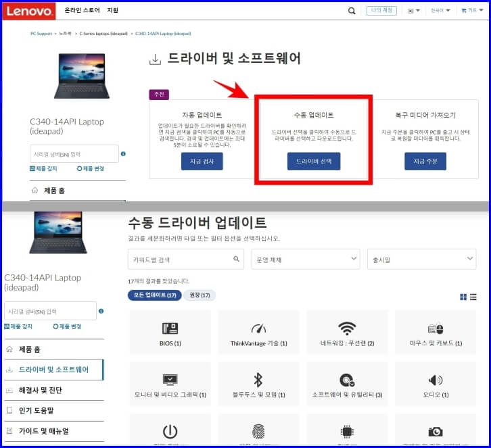Open the 네트워킹 : 무선랜 (2) category
This screenshot has height=448, width=491.
point(347,332)
